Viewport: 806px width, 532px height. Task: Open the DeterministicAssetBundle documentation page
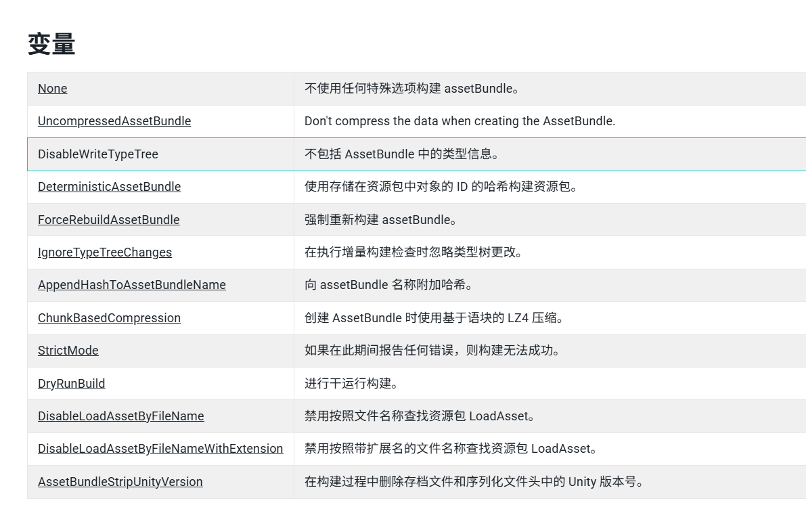[109, 186]
